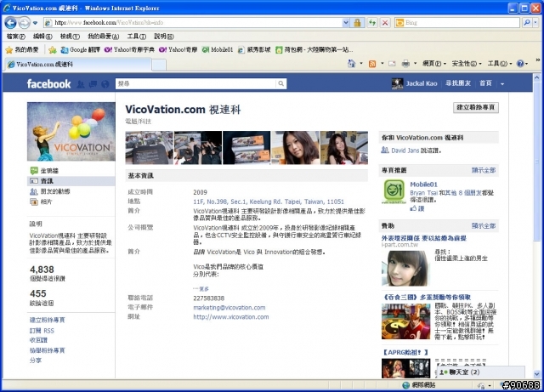Open the 說明(H) menu
This screenshot has width=544, height=392.
[x=164, y=36]
